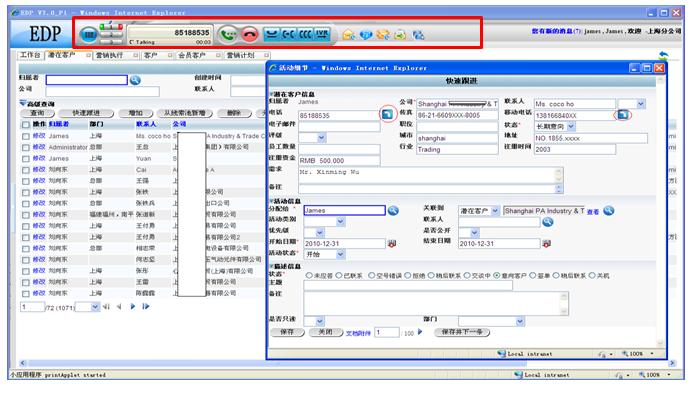Screen dimensions: 696x393
Task: Go to last page in customer list
Action: click(146, 306)
